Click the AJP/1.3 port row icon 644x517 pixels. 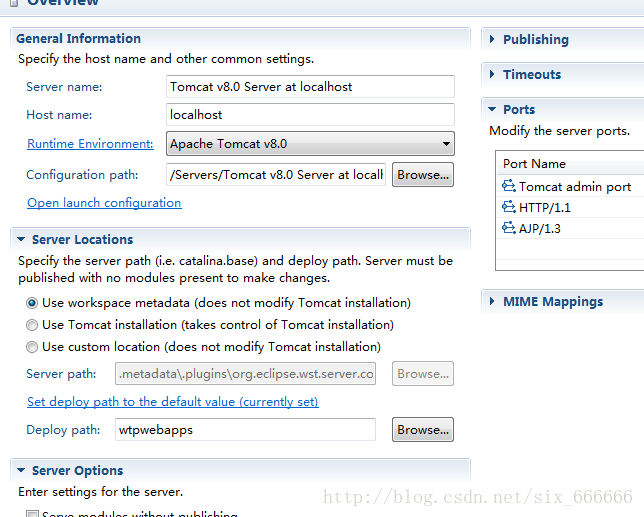pyautogui.click(x=508, y=227)
